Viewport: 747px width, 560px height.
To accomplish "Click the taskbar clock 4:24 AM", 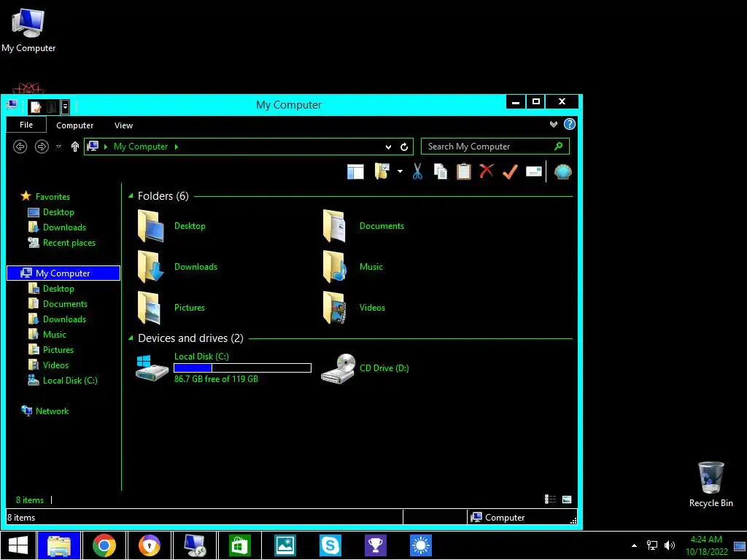I will [706, 540].
